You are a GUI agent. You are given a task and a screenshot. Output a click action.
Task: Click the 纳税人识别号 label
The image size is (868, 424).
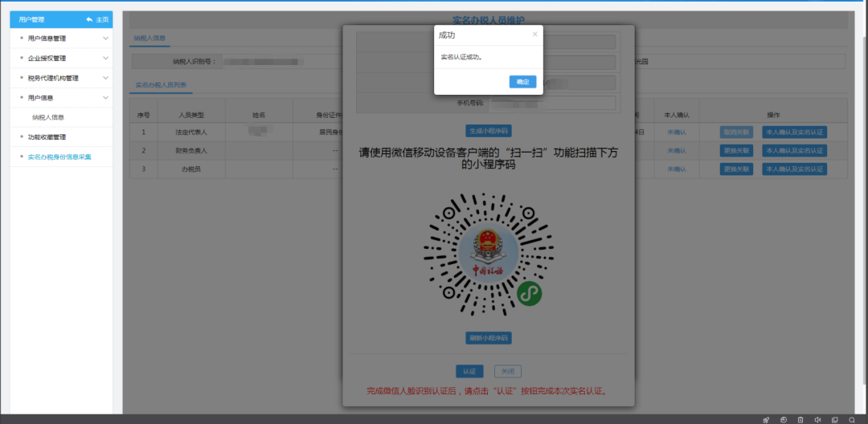tap(194, 62)
